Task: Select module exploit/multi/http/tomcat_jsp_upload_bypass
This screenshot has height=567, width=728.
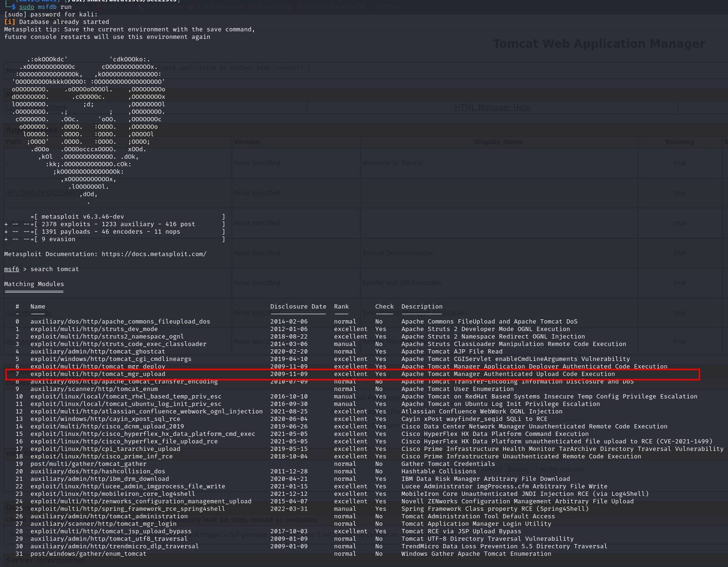Action: (111, 531)
